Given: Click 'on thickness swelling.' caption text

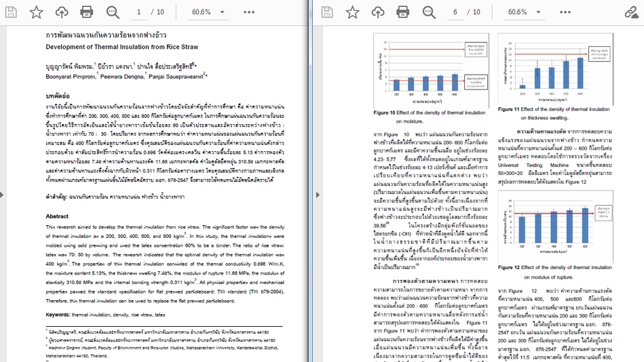Looking at the screenshot, I should (x=544, y=118).
